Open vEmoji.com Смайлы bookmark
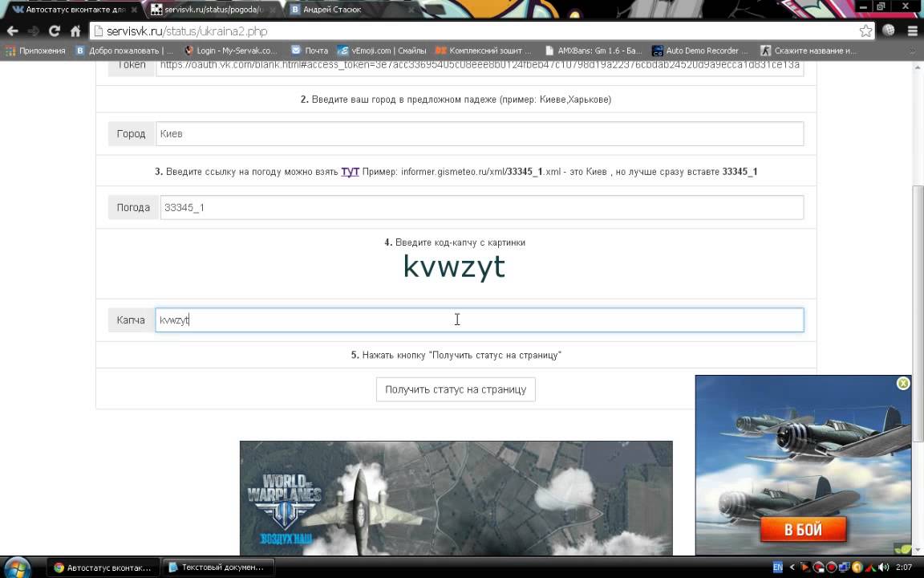The image size is (924, 578). pyautogui.click(x=381, y=51)
